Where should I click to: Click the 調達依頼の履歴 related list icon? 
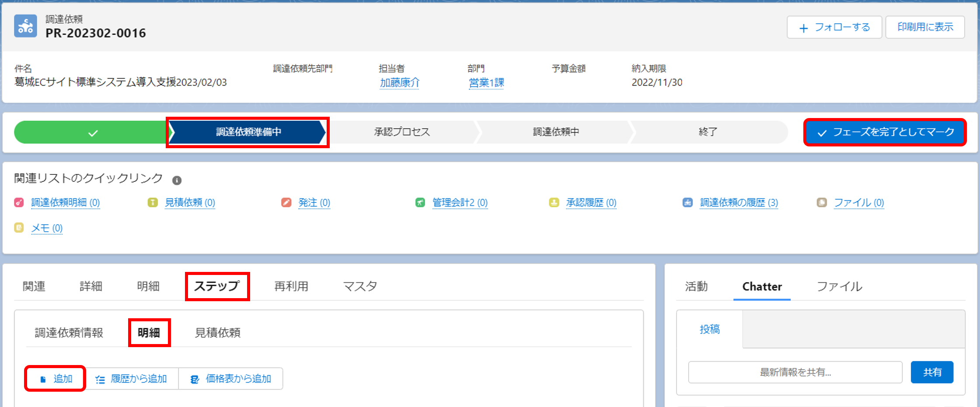pos(688,202)
